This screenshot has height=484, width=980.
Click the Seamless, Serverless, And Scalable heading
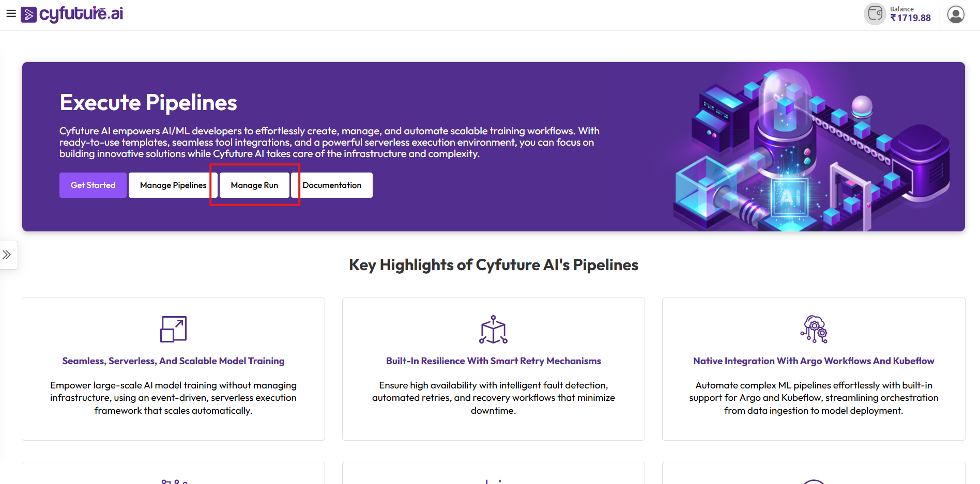[x=173, y=361]
